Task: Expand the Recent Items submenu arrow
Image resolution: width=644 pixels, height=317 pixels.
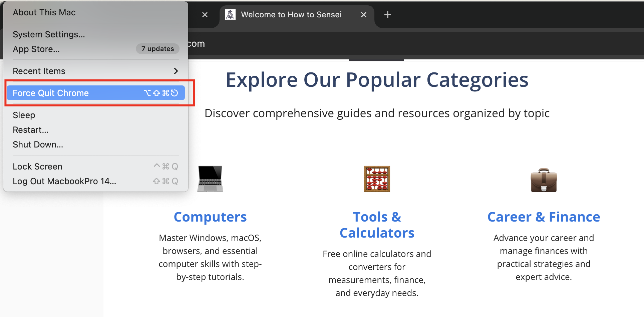Action: tap(176, 71)
